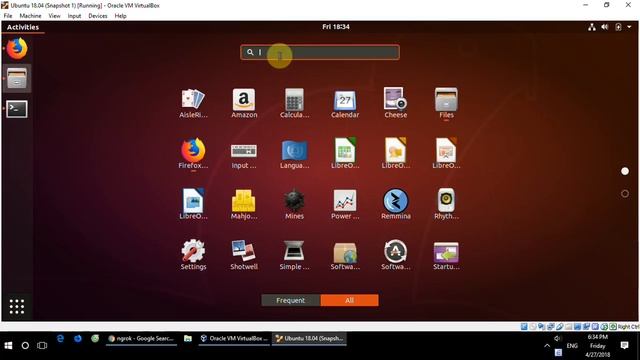Open the Calculator app
Viewport: 640px width, 360px height.
pos(294,103)
